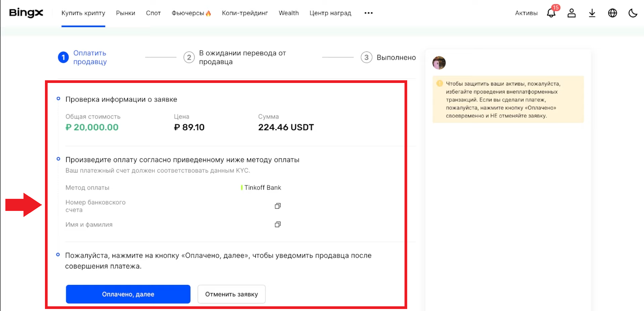Click the yellow warning notice icon
644x311 pixels.
point(439,83)
